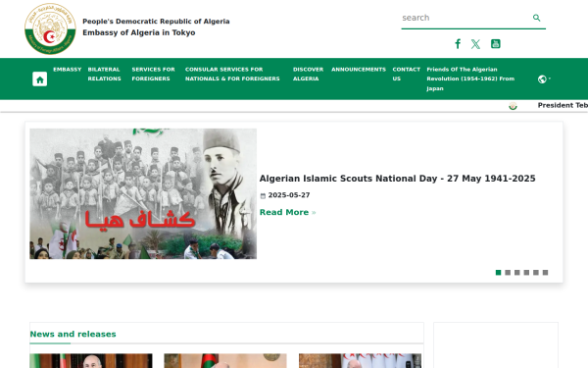Select the sixth slider indicator dot
This screenshot has height=368, width=588.
point(545,273)
